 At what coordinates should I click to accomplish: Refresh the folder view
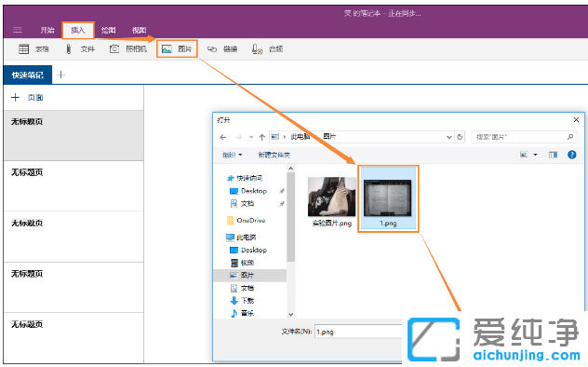[460, 137]
